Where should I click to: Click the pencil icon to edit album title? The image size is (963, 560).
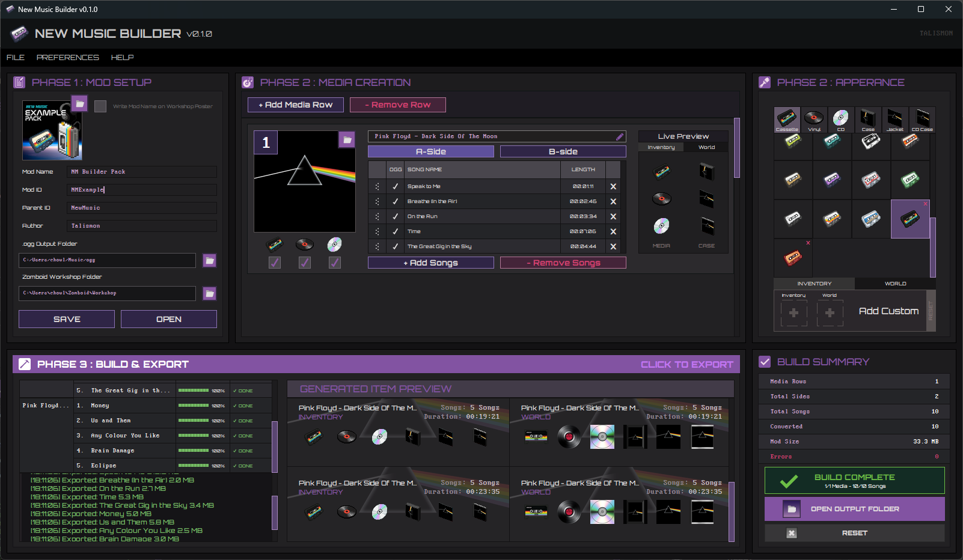coord(620,136)
